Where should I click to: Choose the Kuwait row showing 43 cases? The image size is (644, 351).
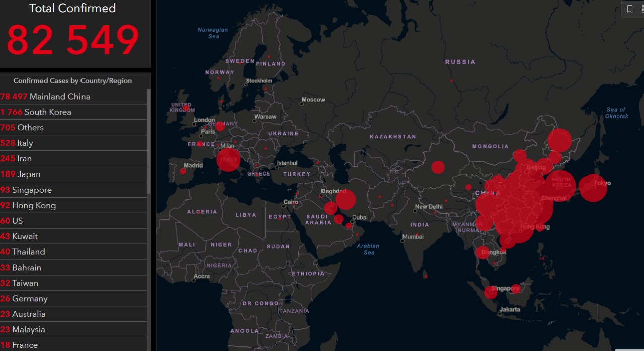[x=73, y=237]
